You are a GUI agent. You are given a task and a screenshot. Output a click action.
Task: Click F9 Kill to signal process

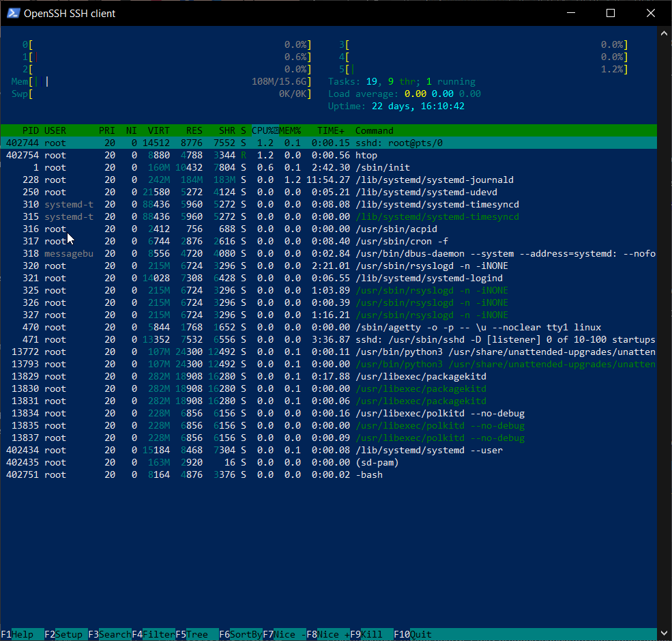click(x=372, y=634)
